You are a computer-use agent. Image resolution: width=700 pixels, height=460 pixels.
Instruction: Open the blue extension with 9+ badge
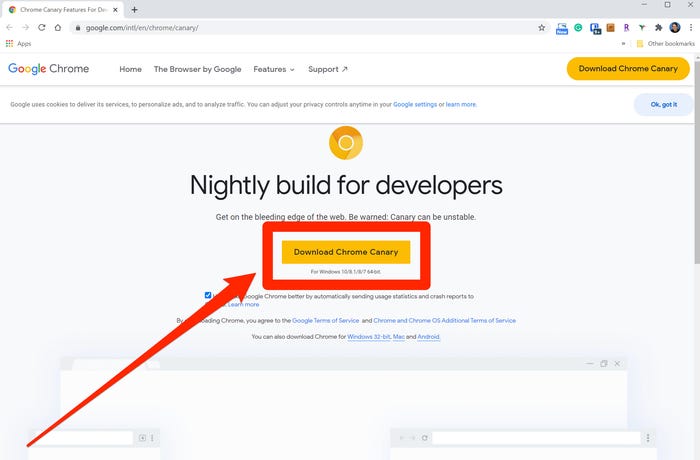coord(595,29)
